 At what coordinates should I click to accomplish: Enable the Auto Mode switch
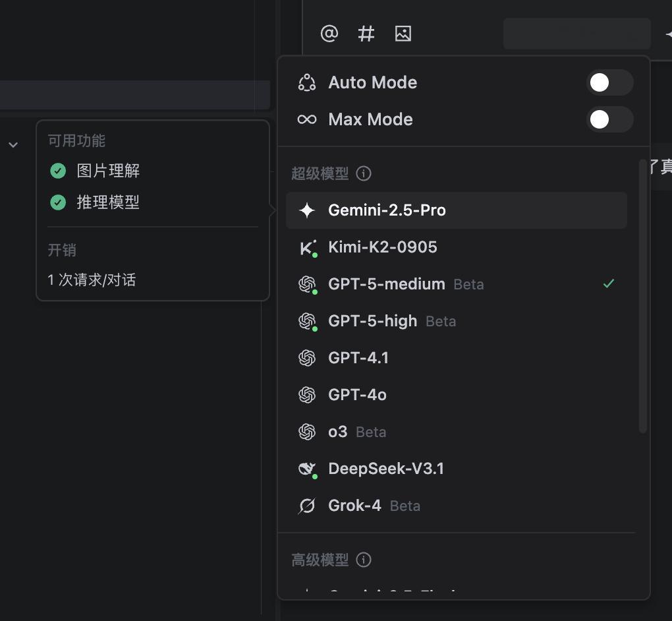point(609,82)
